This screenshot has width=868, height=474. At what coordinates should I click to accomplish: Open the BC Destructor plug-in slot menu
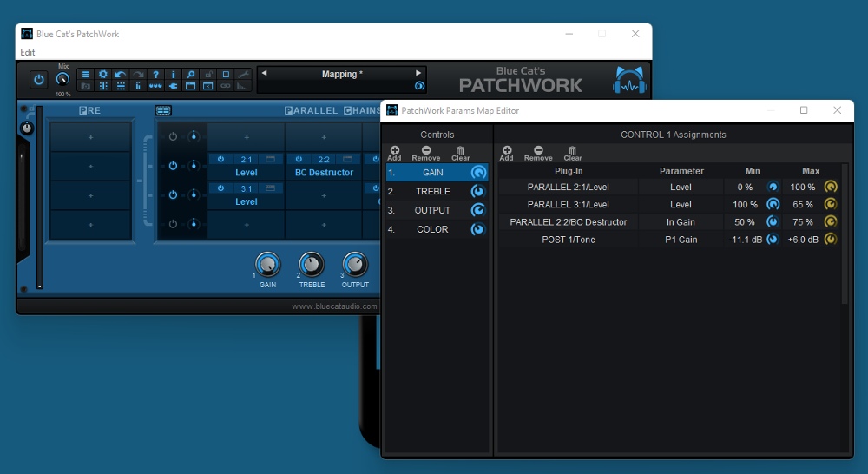(324, 173)
